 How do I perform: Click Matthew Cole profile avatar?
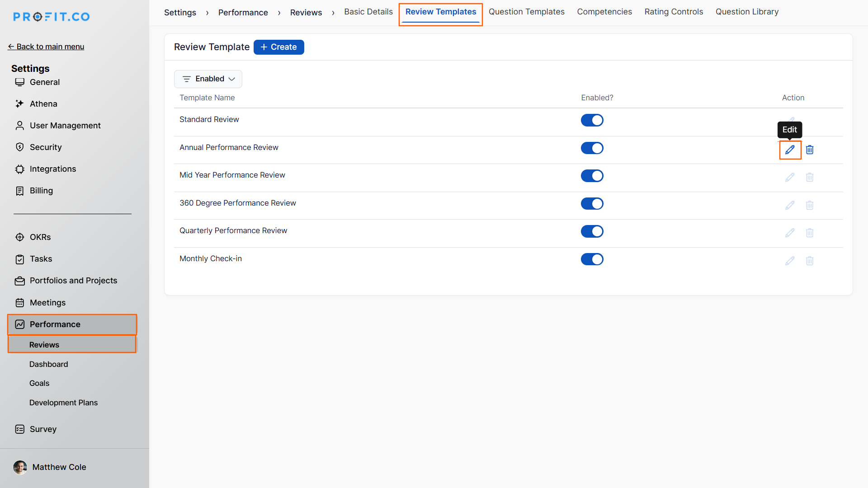[x=20, y=467]
